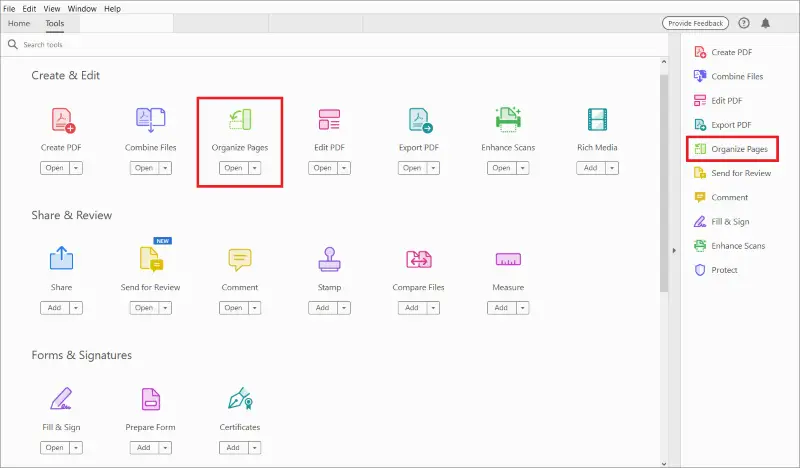800x468 pixels.
Task: Open the Help menu
Action: (112, 9)
